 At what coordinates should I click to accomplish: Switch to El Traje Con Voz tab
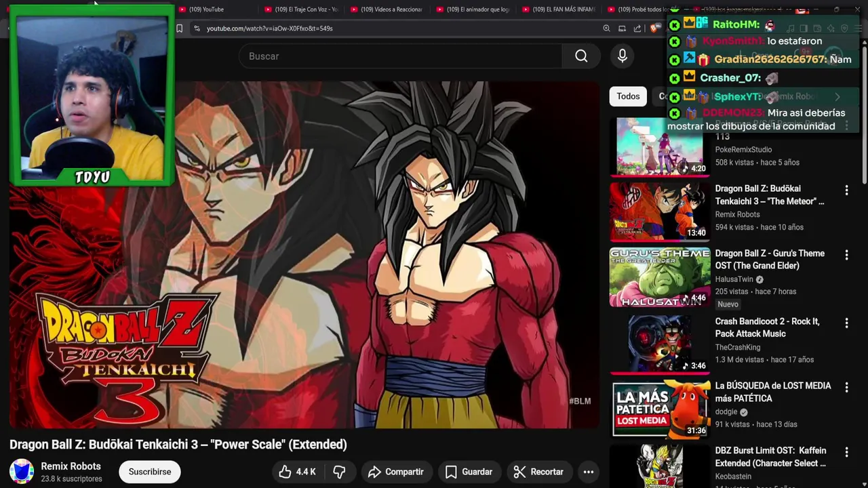pyautogui.click(x=302, y=9)
